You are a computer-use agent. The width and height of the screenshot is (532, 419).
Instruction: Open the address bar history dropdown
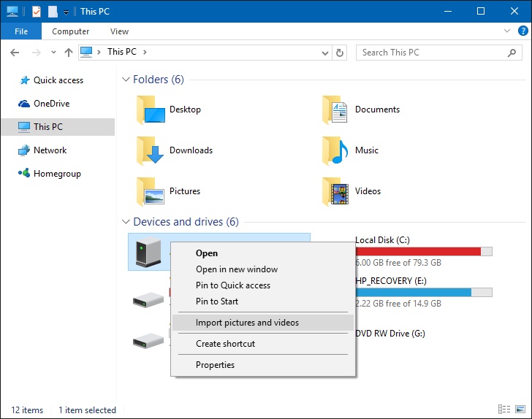(x=324, y=53)
